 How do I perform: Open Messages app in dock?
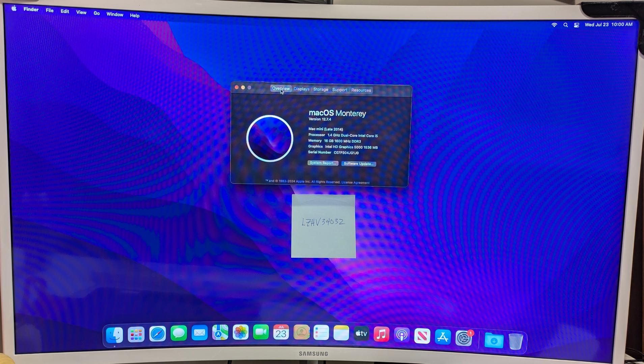(179, 334)
